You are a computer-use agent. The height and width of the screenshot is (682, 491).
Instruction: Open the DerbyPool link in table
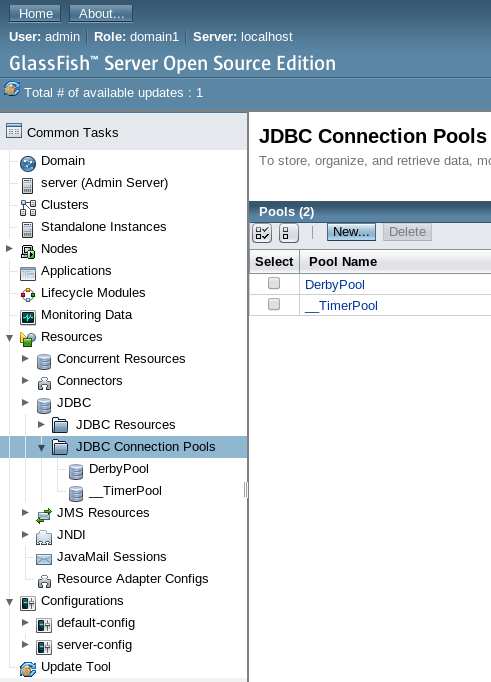335,284
